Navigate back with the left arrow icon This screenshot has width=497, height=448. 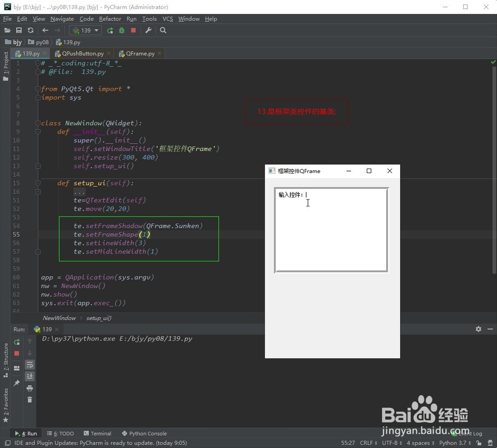(x=45, y=30)
